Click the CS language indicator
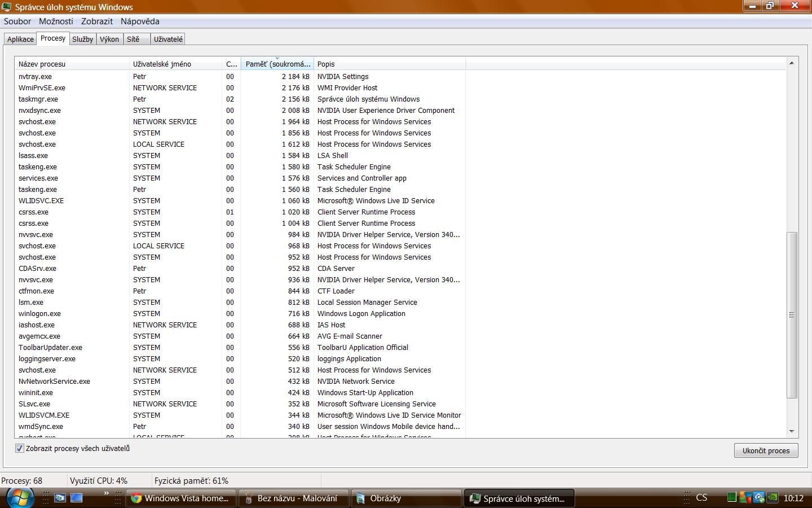The width and height of the screenshot is (812, 508). pyautogui.click(x=701, y=497)
